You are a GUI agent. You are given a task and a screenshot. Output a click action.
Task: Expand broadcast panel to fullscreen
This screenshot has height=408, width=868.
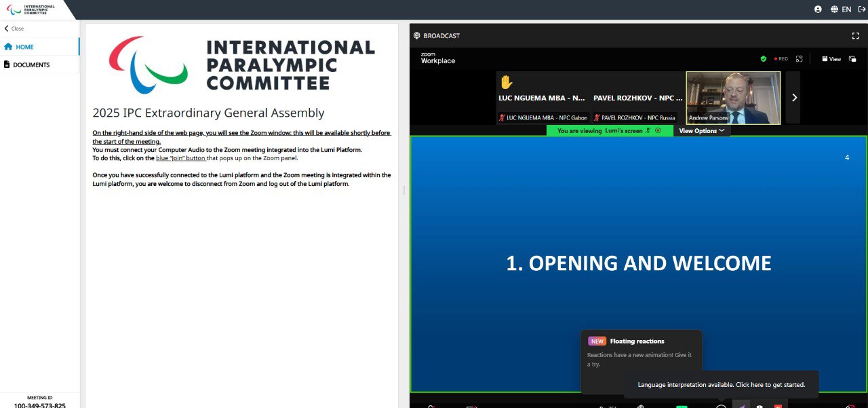click(x=855, y=36)
